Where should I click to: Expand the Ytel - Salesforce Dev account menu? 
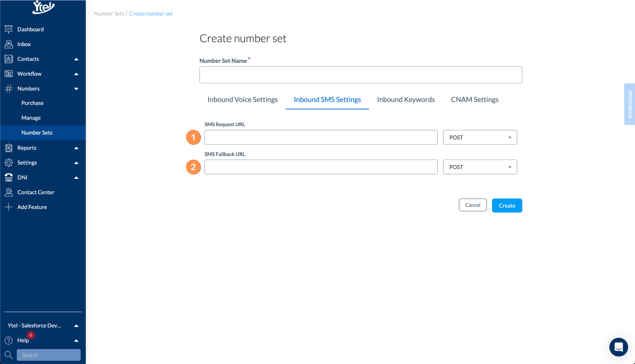click(76, 325)
